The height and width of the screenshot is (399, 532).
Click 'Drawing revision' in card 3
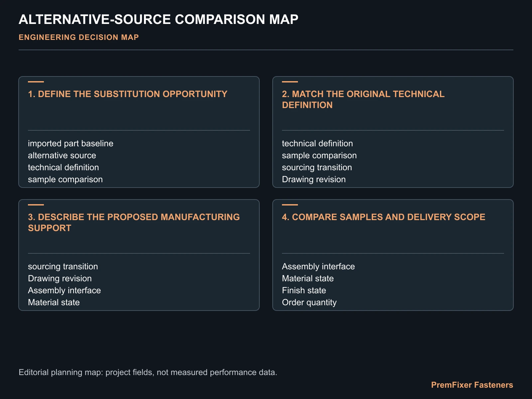click(x=60, y=278)
